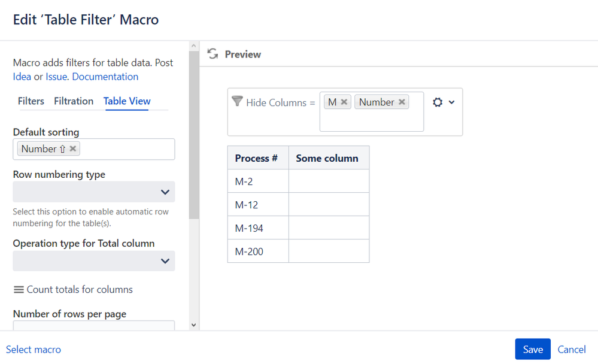Open the Documentation link
The width and height of the screenshot is (598, 364).
click(x=105, y=77)
